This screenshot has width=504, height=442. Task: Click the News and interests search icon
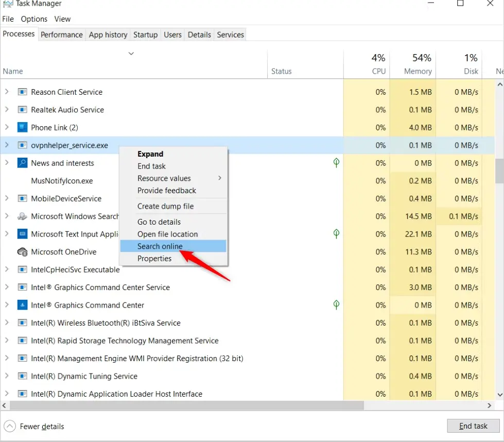pos(22,163)
